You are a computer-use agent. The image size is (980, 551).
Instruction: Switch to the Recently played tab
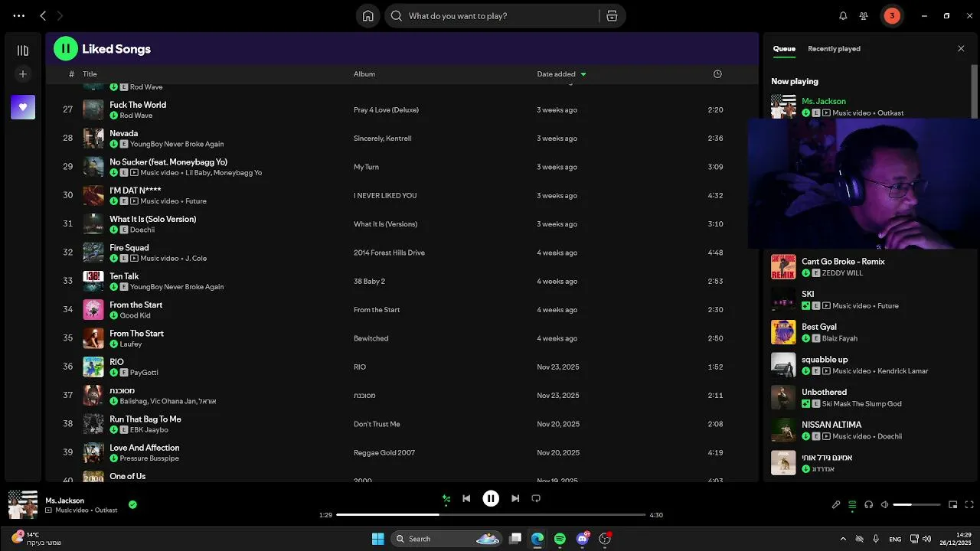coord(834,48)
